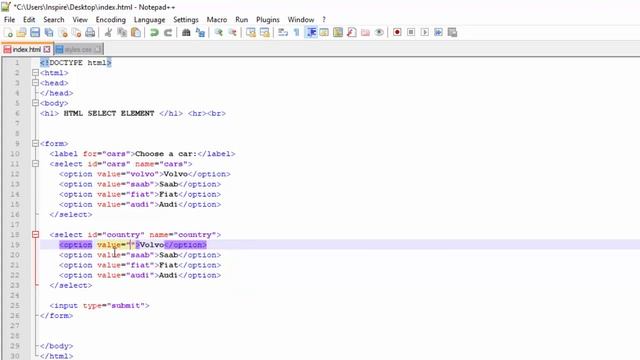
Task: Click the Paste clipboard icon
Action: coord(136,33)
